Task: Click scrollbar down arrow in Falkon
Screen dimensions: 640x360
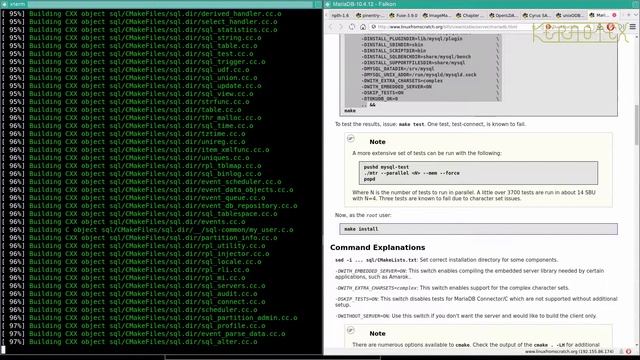Action: coord(636,345)
